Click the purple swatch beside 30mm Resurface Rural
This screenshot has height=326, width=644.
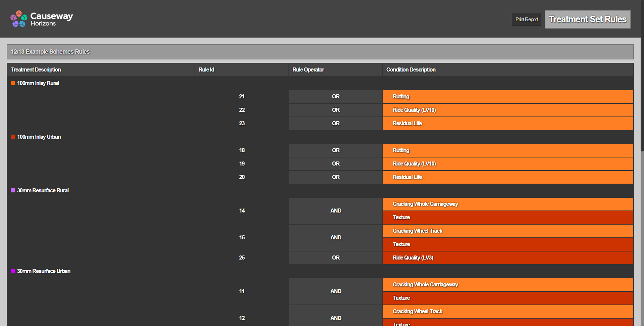click(x=13, y=190)
